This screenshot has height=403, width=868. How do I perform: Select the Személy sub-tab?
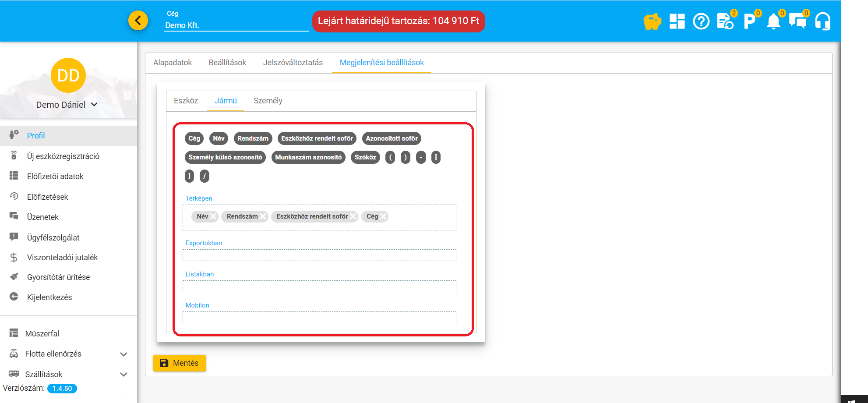click(268, 101)
